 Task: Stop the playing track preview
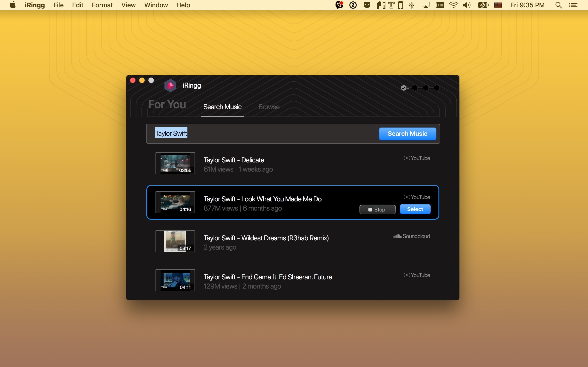[377, 209]
